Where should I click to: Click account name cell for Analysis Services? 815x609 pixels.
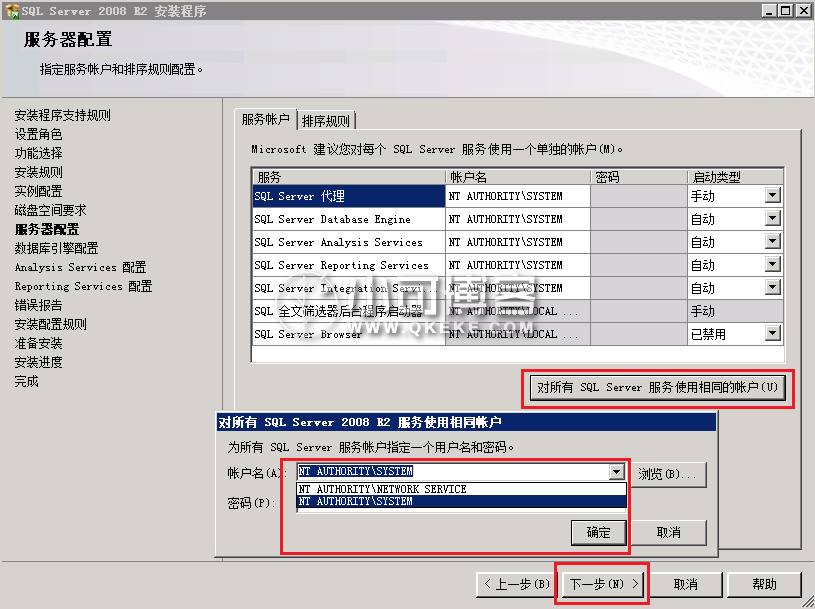point(518,242)
